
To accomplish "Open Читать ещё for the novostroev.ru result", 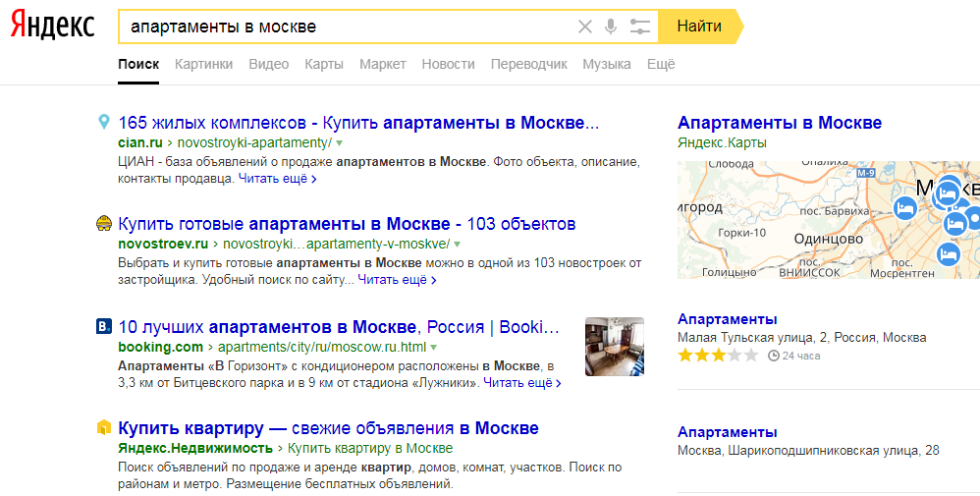I will pos(397,280).
